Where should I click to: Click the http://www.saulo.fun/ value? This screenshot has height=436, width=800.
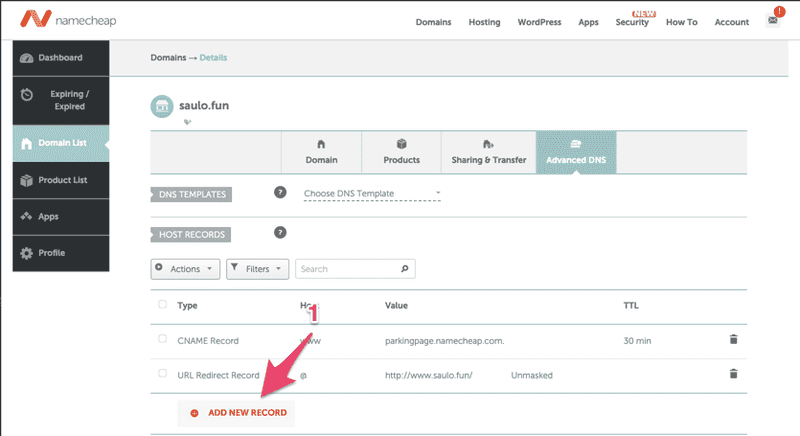[429, 375]
